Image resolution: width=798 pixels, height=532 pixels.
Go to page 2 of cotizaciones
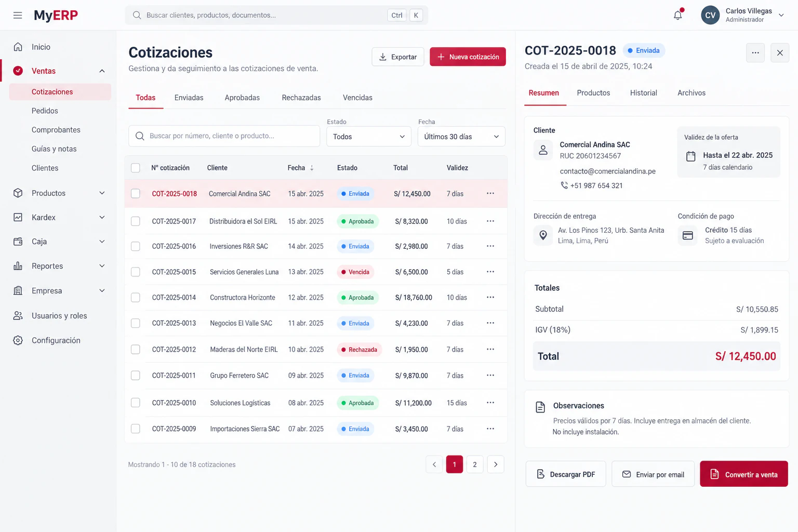[475, 464]
